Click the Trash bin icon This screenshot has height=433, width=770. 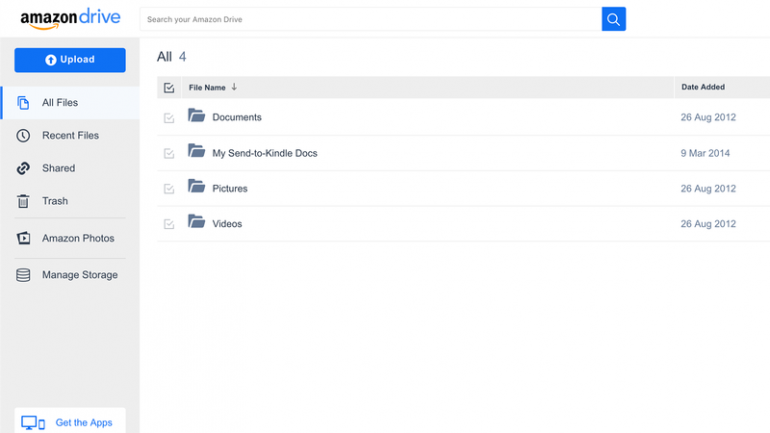pyautogui.click(x=23, y=201)
